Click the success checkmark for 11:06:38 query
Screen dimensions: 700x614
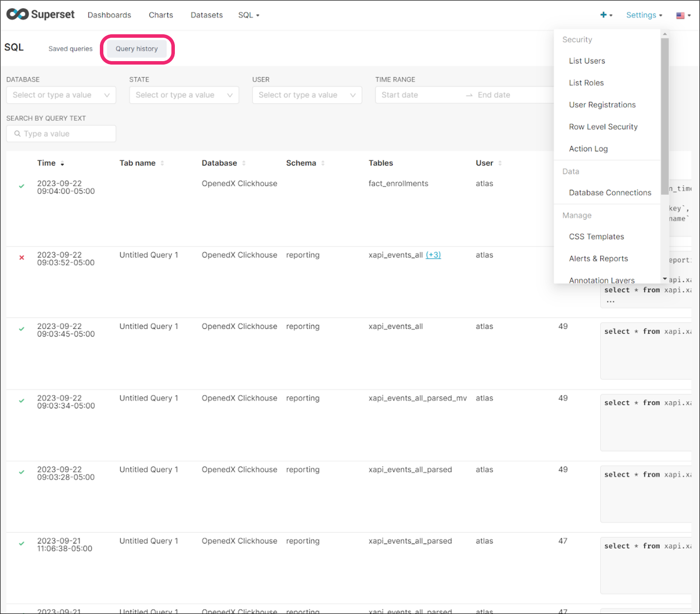click(21, 544)
